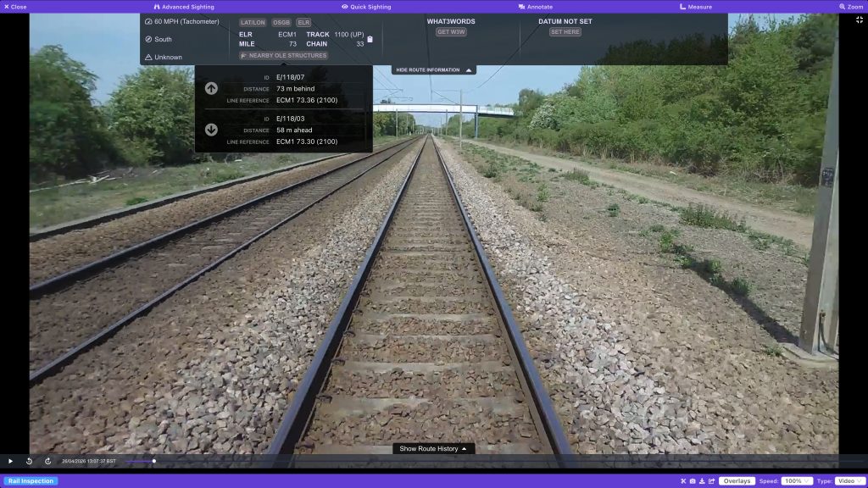Activate the Zoom tool
868x488 pixels.
click(851, 7)
